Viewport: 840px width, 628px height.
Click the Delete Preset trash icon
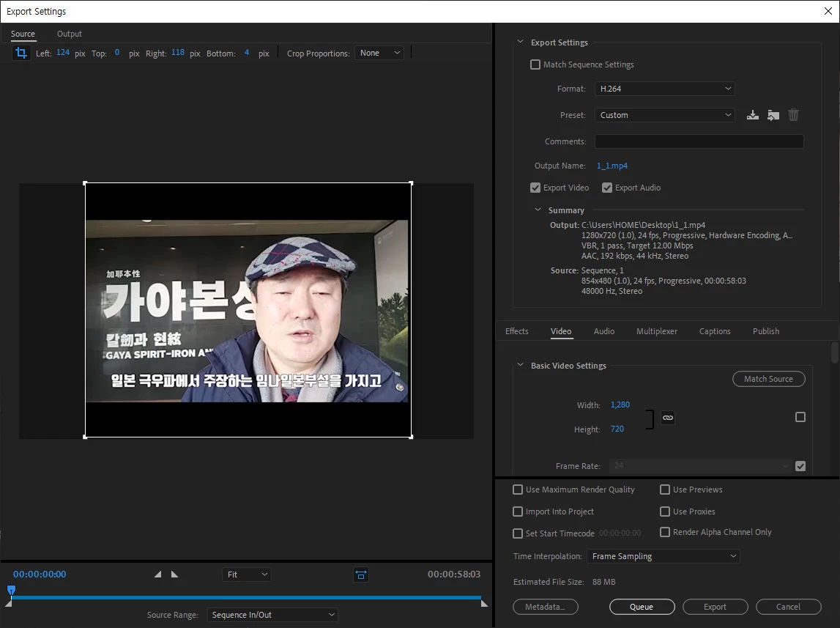click(x=793, y=115)
